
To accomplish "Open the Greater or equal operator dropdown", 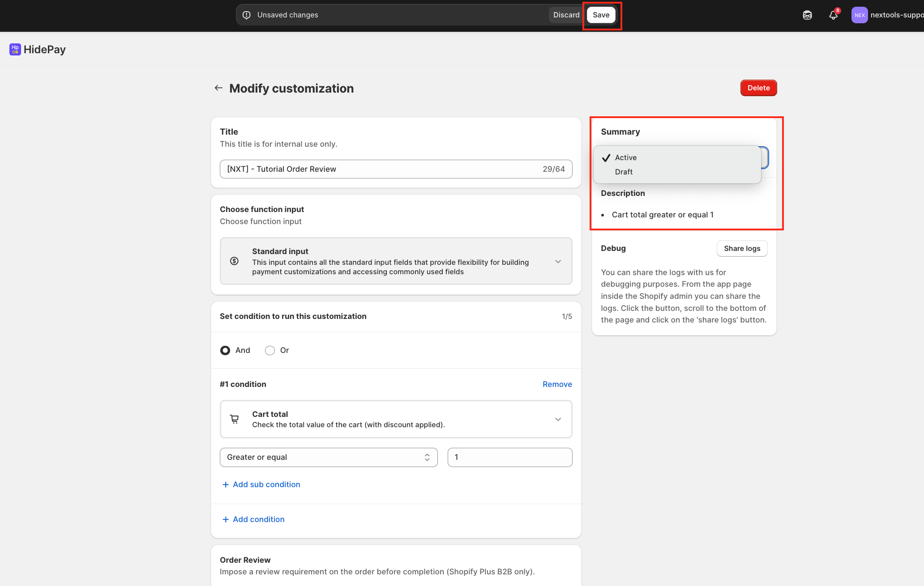I will (x=328, y=457).
